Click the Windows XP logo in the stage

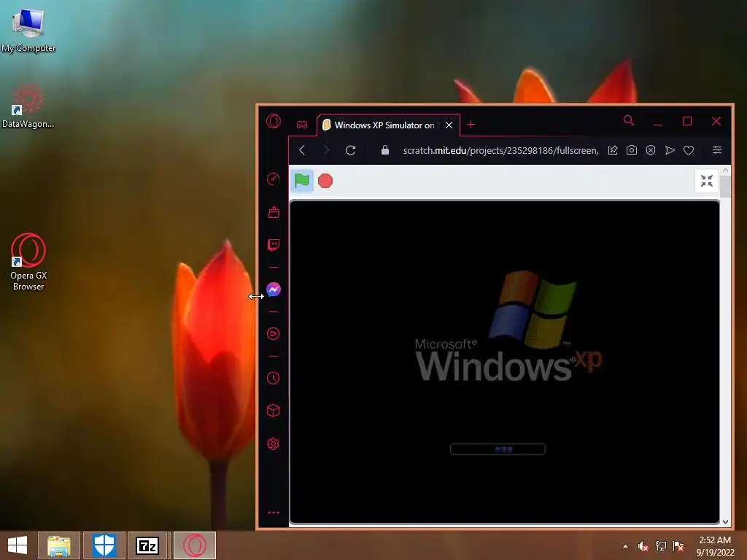pos(508,326)
